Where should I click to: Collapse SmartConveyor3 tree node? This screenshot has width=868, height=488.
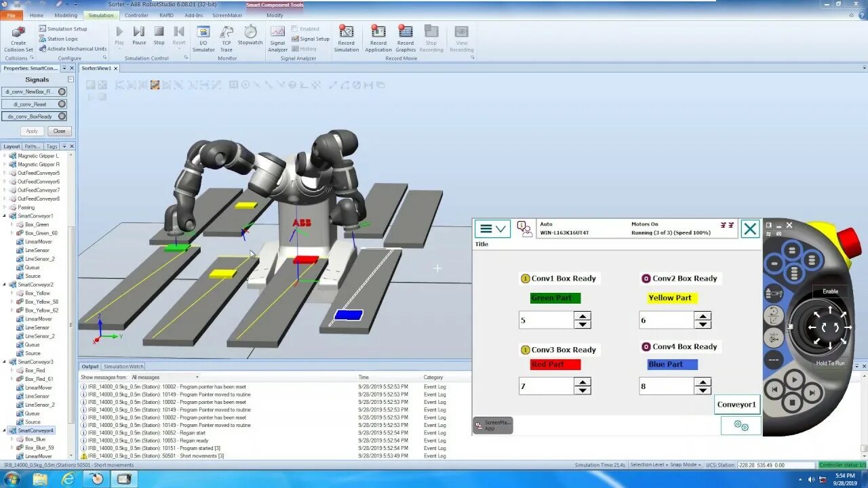point(5,362)
